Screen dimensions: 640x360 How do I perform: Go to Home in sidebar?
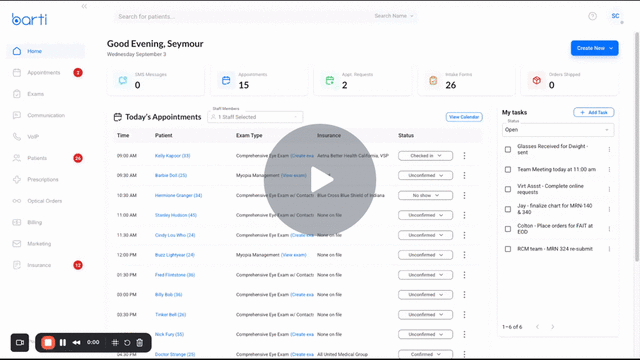45,51
